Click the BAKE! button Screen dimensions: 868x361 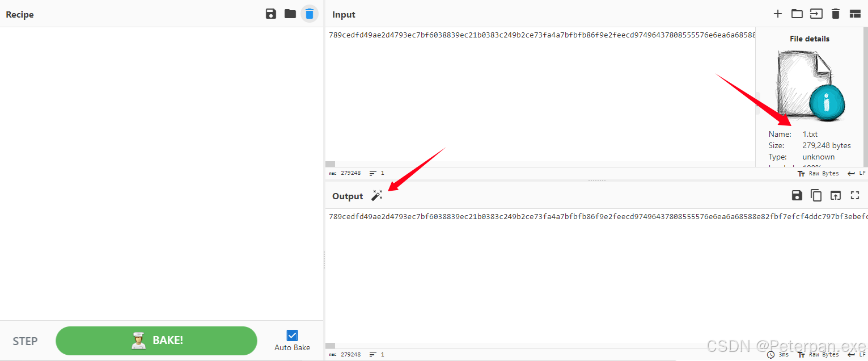(156, 341)
